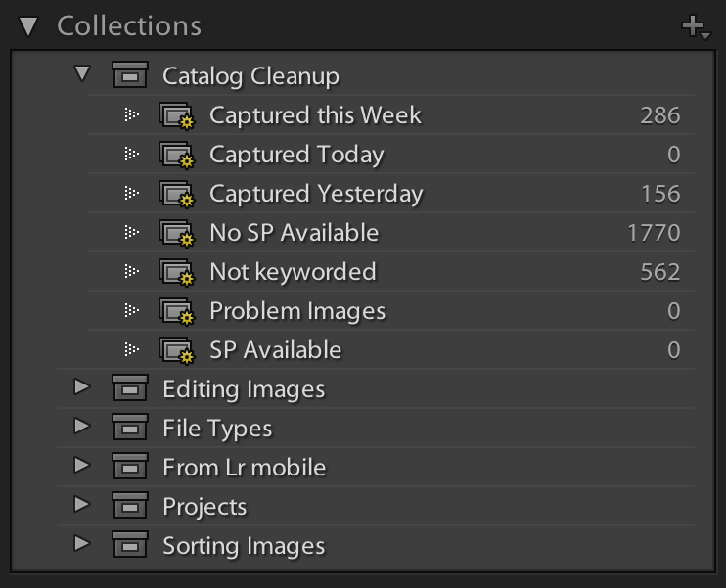Click the From Lr mobile set icon
The image size is (726, 588).
(130, 468)
